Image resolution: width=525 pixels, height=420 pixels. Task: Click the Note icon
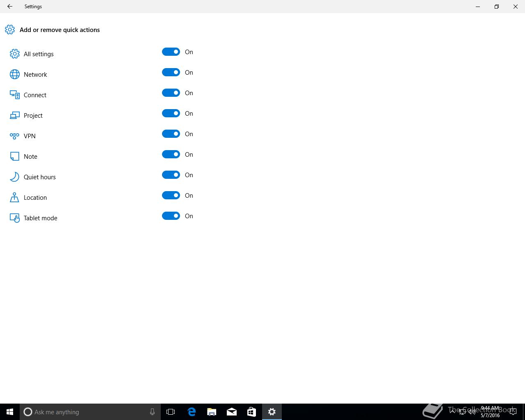[x=15, y=156]
